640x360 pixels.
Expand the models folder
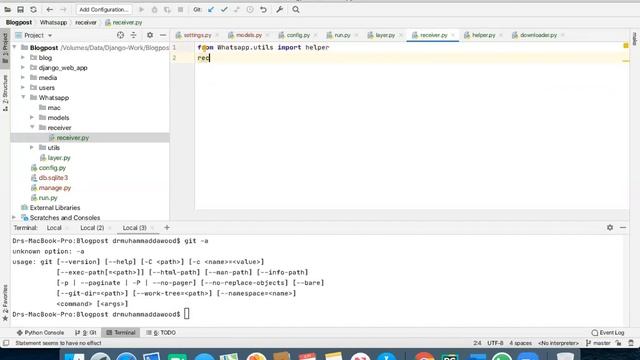coord(32,117)
